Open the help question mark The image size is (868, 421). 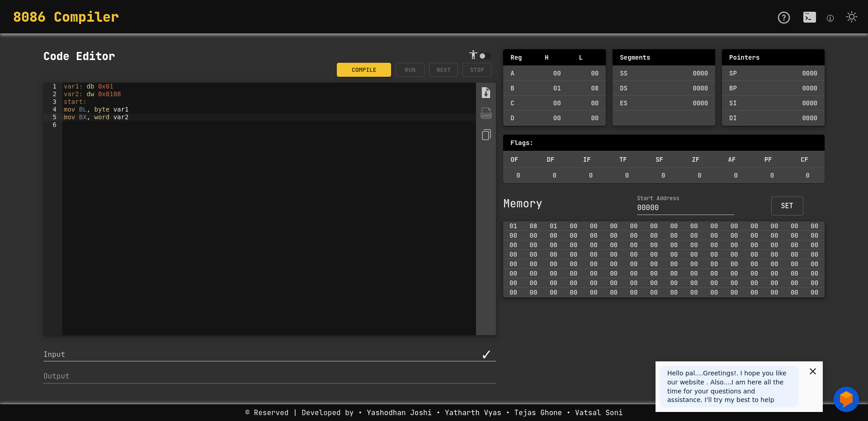783,18
